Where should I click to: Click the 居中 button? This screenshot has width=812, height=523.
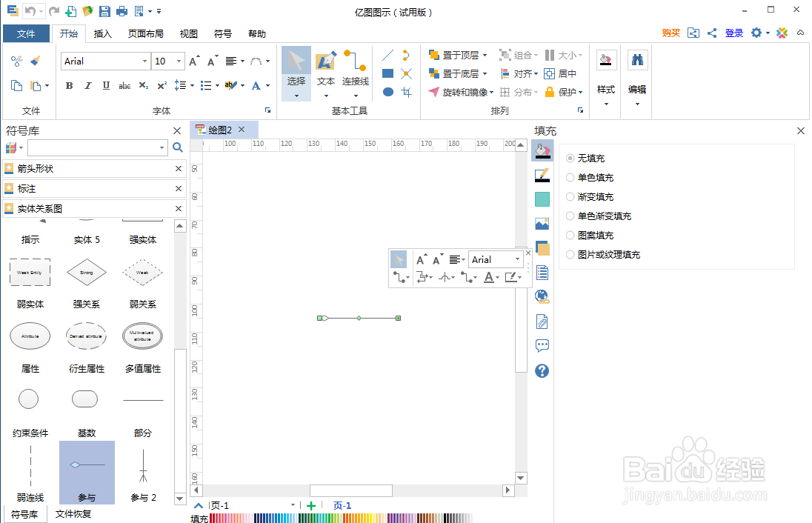coord(560,73)
